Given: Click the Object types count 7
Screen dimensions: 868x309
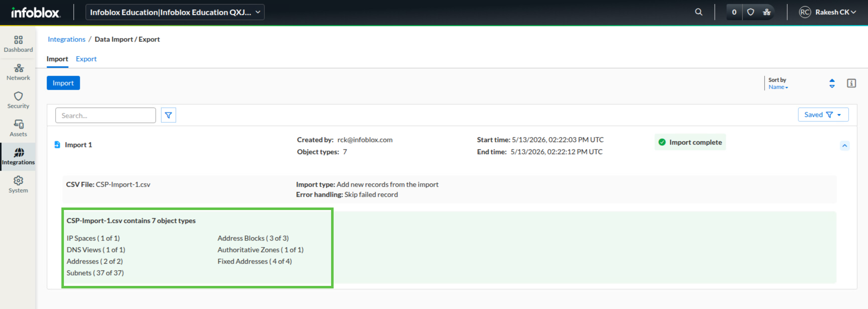Looking at the screenshot, I should [x=345, y=152].
